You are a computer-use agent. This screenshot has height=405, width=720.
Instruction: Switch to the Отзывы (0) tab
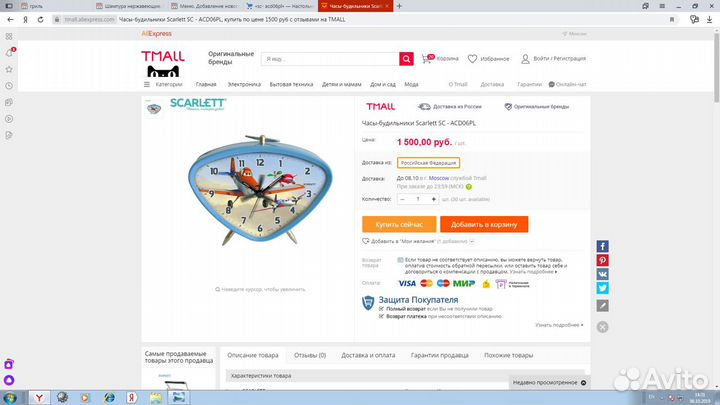click(310, 355)
